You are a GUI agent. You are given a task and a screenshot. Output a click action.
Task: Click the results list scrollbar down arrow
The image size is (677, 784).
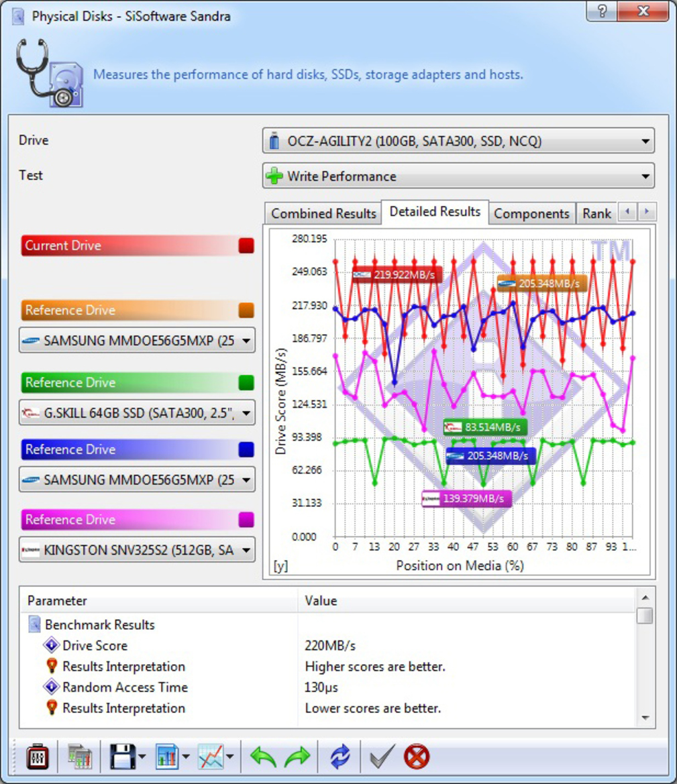pyautogui.click(x=645, y=718)
